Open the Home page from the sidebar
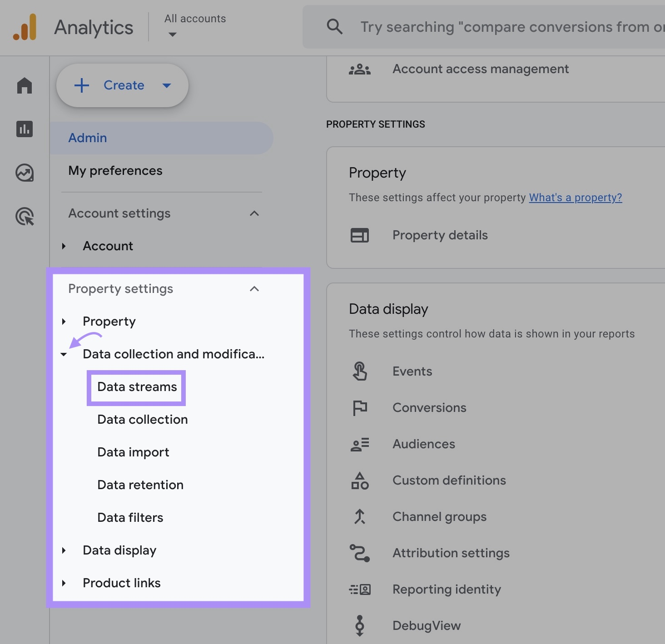Image resolution: width=665 pixels, height=644 pixels. pos(24,85)
